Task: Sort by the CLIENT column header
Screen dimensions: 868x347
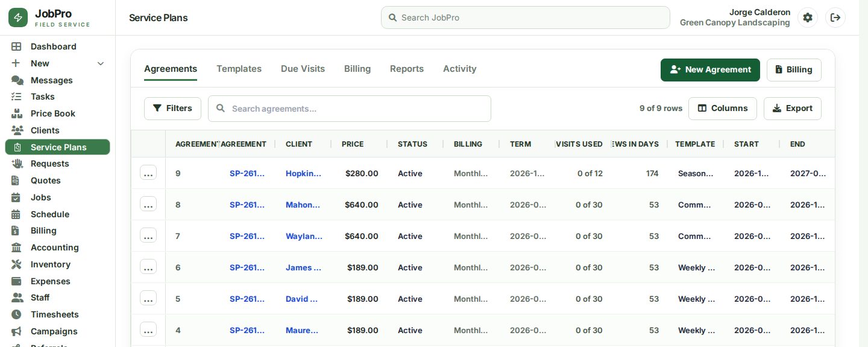Action: coord(299,144)
